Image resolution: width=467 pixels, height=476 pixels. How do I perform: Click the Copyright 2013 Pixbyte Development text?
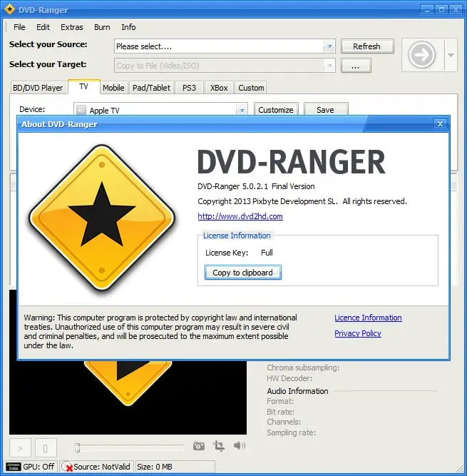click(x=302, y=201)
